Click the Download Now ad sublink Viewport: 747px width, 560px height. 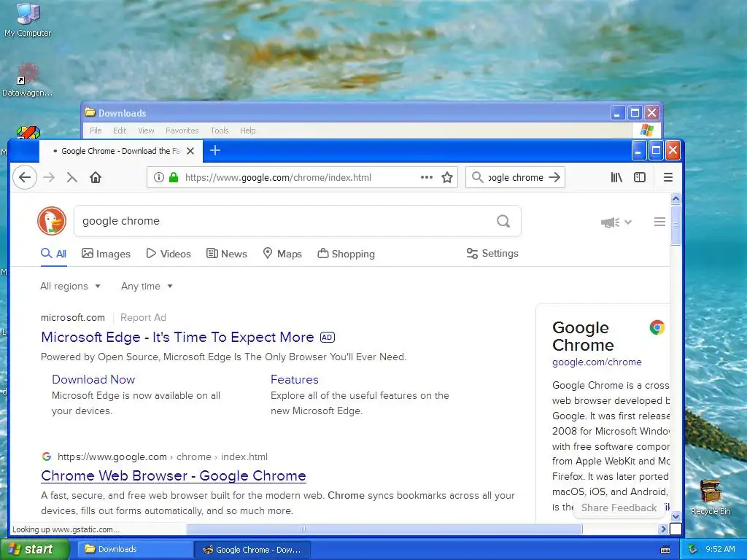[x=93, y=379]
